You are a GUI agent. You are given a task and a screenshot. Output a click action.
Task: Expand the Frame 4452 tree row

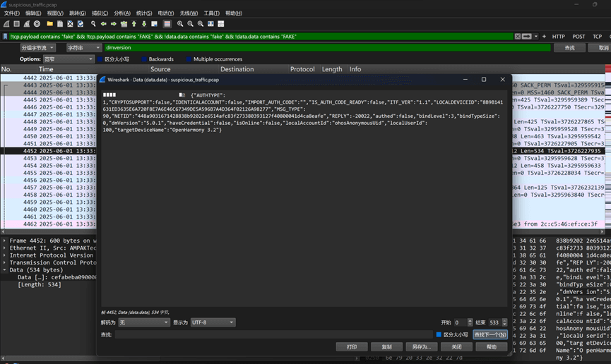pos(4,241)
